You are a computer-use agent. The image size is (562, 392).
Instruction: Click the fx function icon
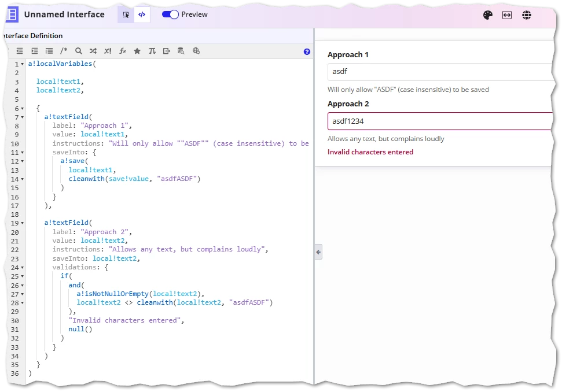coord(123,51)
